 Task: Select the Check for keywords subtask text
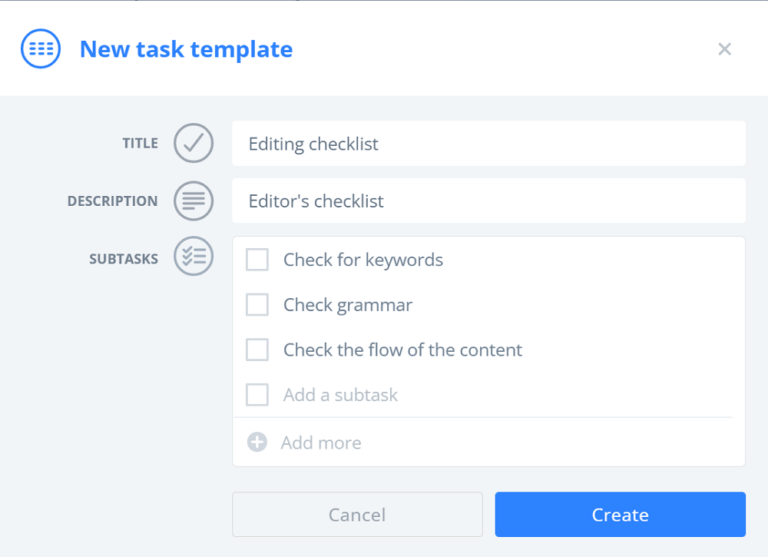tap(363, 260)
